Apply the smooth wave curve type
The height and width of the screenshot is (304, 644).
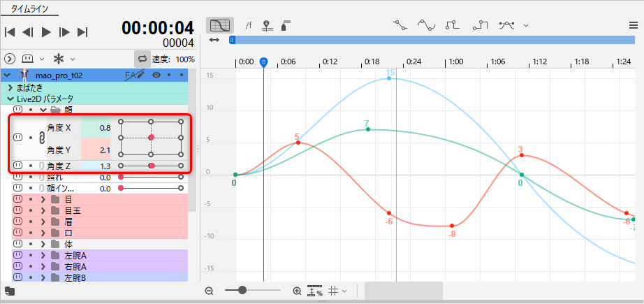[x=426, y=25]
